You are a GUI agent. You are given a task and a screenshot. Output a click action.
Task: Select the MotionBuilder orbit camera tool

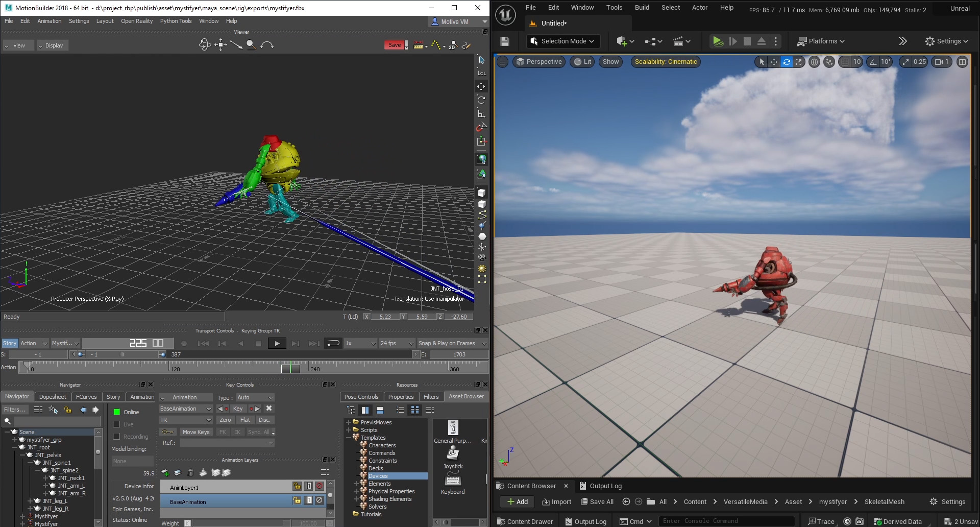205,45
